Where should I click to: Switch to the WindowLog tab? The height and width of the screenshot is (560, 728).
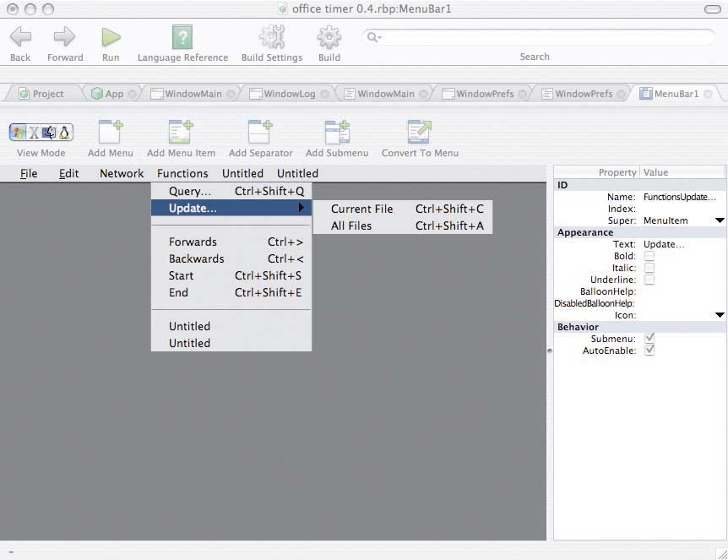[289, 94]
